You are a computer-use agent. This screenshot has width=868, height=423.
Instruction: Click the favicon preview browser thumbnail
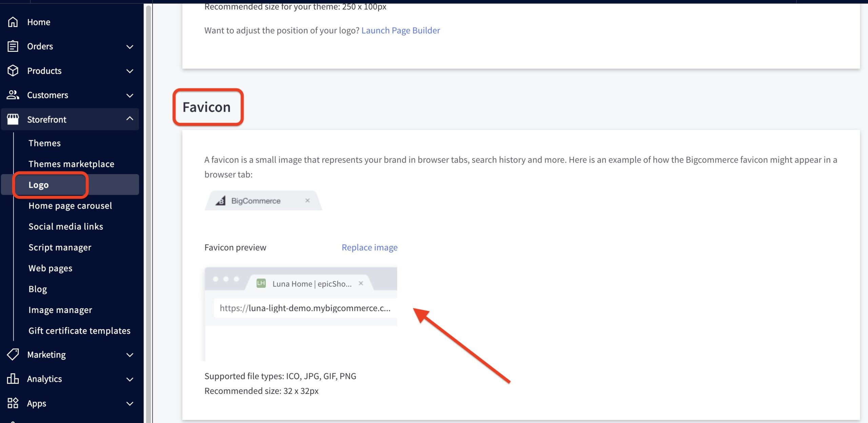click(x=301, y=313)
